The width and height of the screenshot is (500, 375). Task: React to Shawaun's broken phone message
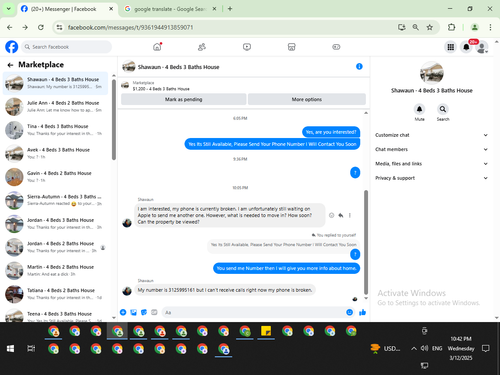click(x=331, y=215)
